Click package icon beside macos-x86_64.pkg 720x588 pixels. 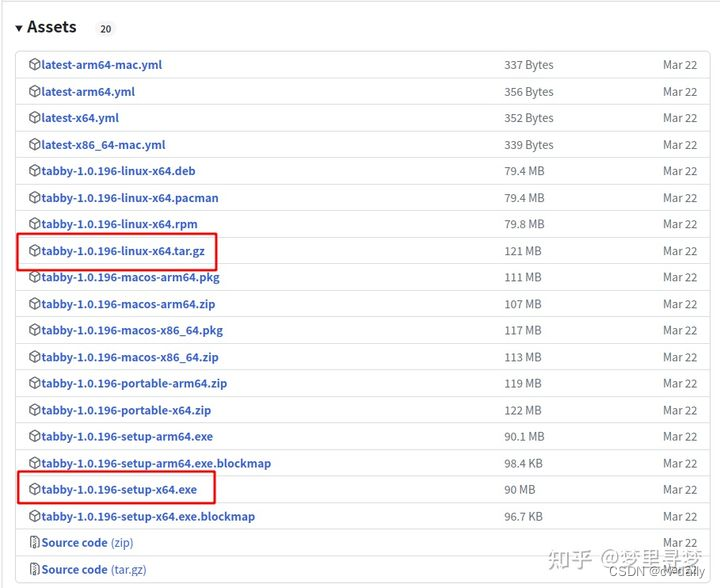(x=34, y=330)
